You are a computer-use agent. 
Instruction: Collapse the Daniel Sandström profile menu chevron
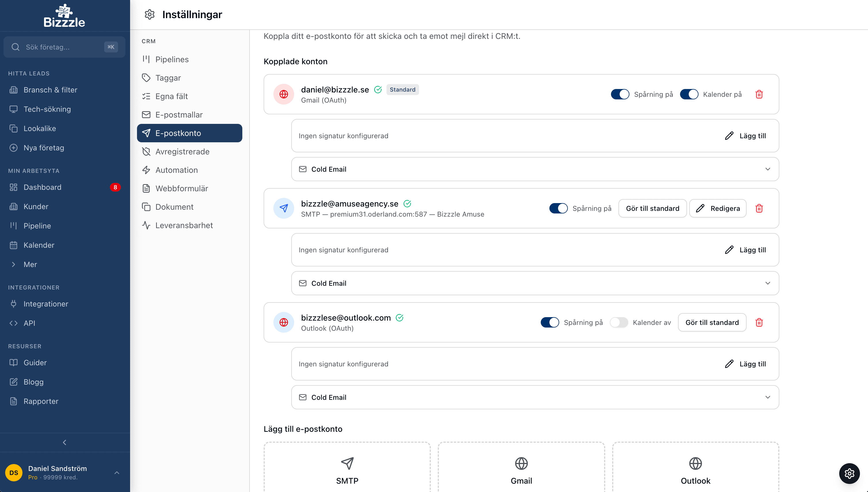click(117, 472)
